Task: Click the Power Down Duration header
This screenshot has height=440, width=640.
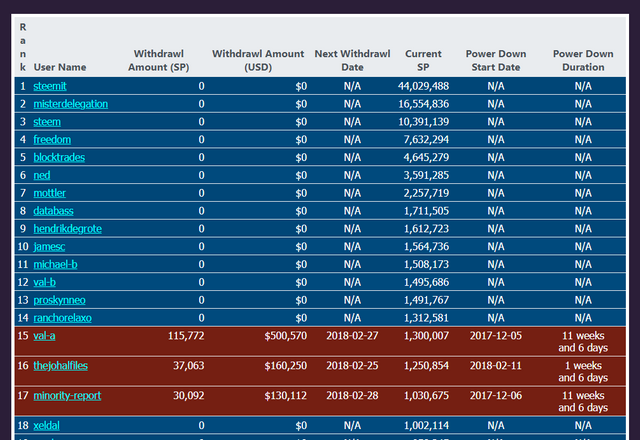Action: tap(583, 60)
